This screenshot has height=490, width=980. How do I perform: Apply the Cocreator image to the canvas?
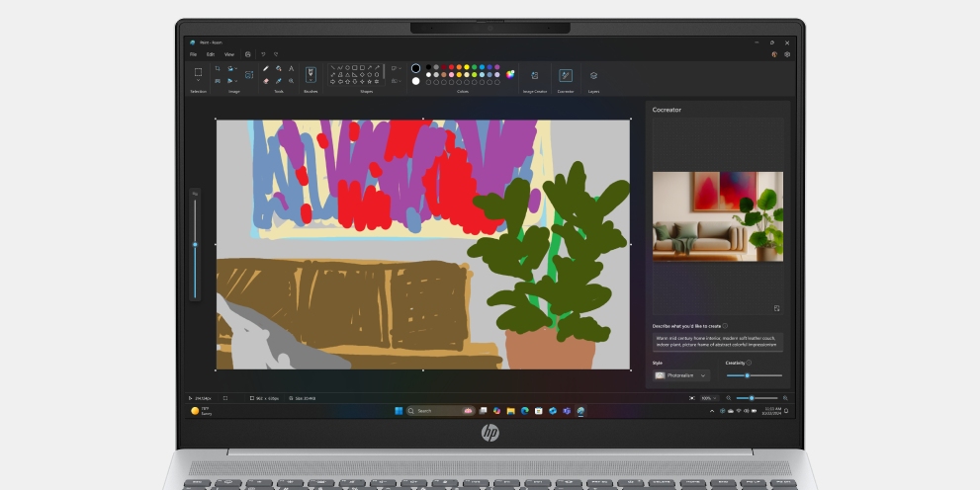pyautogui.click(x=777, y=308)
